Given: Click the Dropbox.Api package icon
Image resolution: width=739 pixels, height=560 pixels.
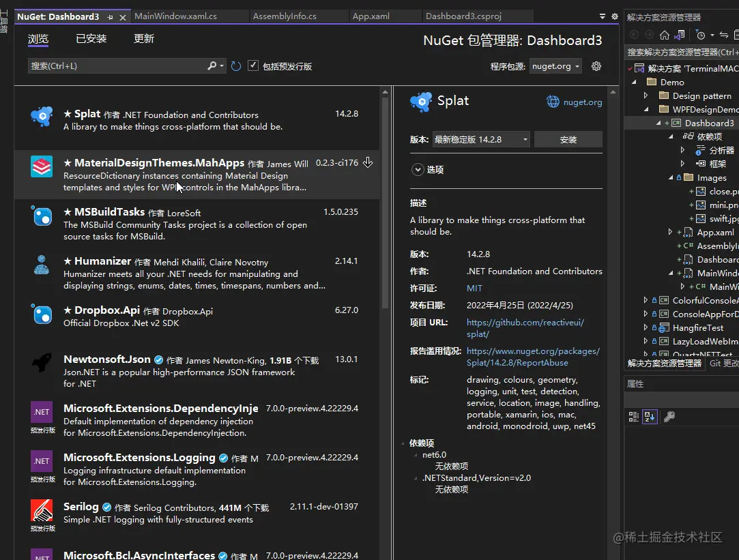Looking at the screenshot, I should tap(42, 314).
